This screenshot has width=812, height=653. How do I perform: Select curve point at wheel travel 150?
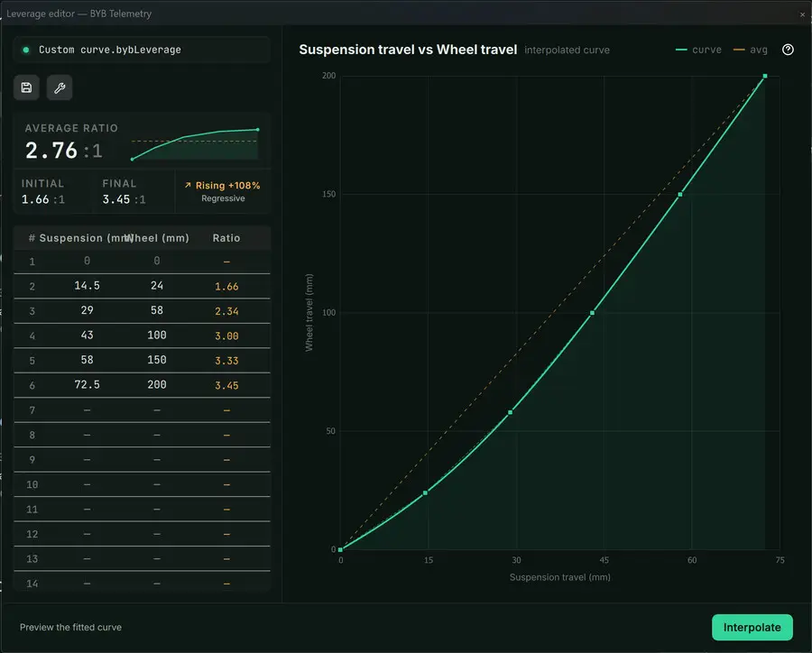pyautogui.click(x=680, y=195)
